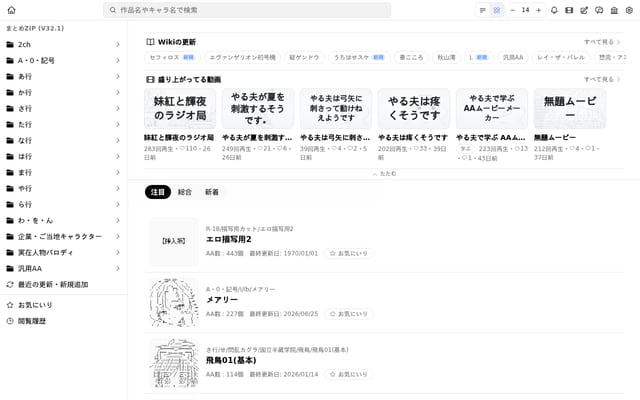The width and height of the screenshot is (640, 400).
Task: Expand the や行 folder chevron
Action: 118,189
